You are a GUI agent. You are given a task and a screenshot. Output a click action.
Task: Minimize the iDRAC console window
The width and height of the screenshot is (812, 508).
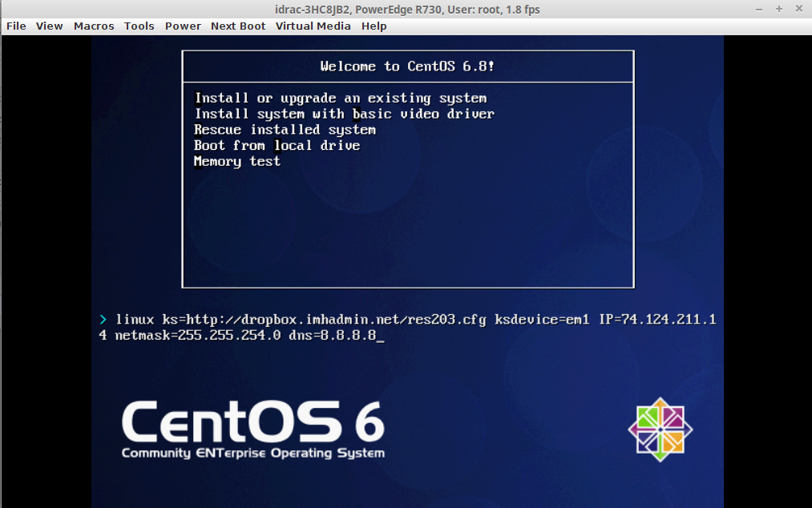760,8
